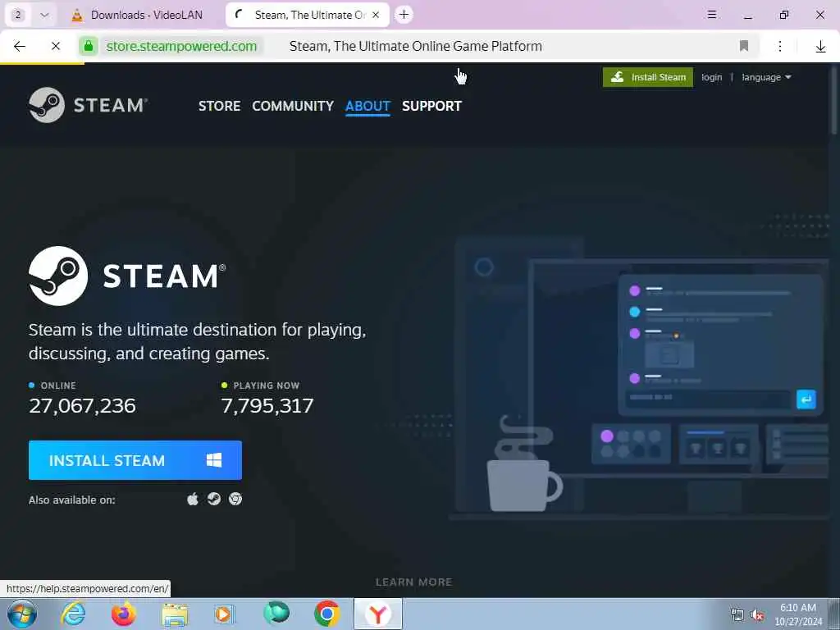Open the three-dot page options menu
Image resolution: width=840 pixels, height=630 pixels.
tap(780, 46)
